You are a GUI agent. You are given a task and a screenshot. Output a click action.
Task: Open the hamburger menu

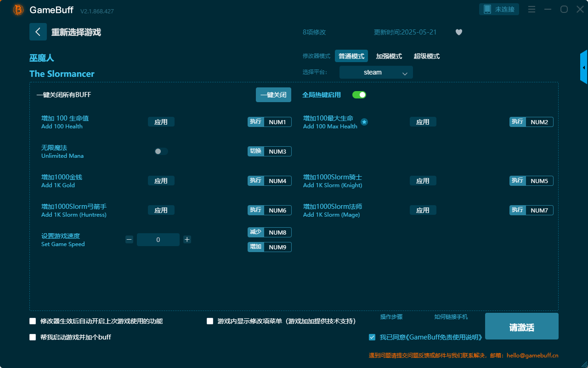coord(531,9)
